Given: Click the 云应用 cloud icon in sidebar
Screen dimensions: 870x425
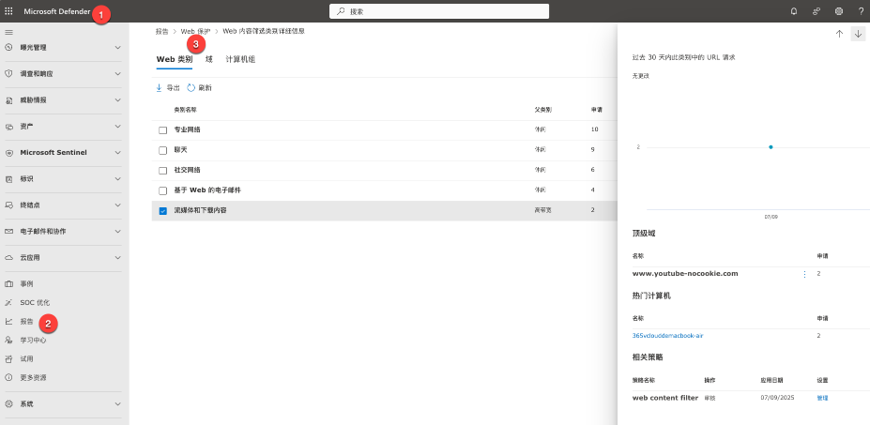Looking at the screenshot, I should [9, 258].
